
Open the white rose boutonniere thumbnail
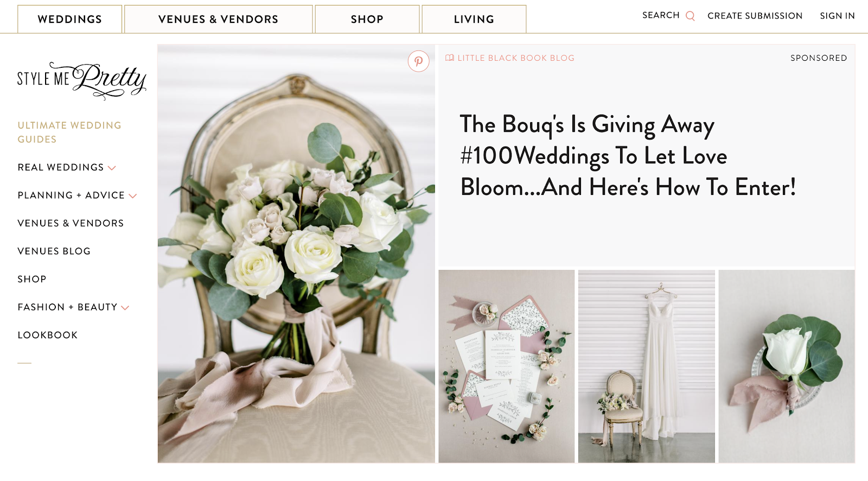(787, 366)
